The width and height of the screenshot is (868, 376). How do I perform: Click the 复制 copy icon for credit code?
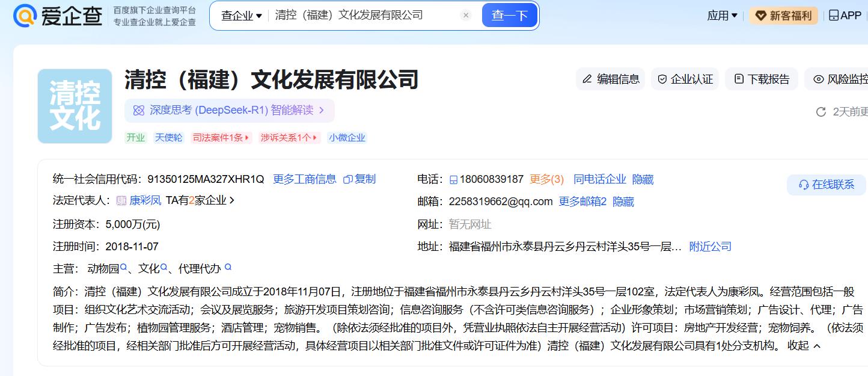click(348, 179)
